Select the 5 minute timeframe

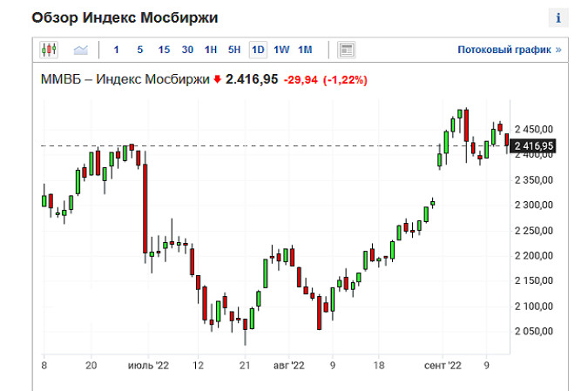click(x=140, y=50)
